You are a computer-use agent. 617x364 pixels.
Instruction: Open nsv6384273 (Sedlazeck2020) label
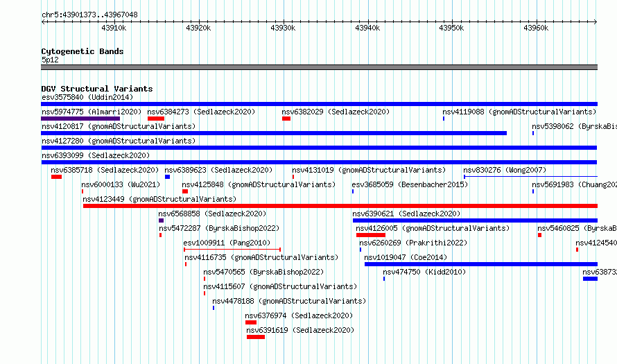pos(201,112)
